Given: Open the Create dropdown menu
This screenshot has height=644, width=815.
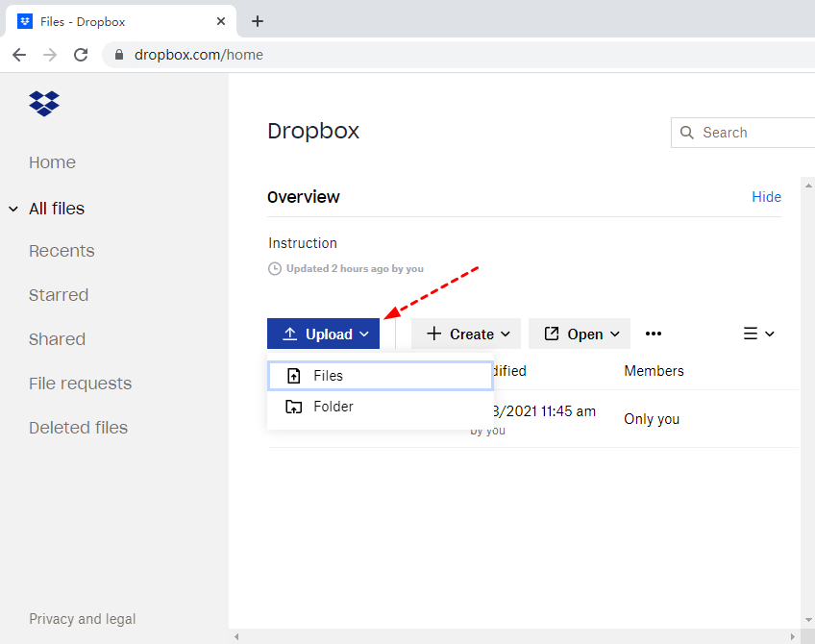Looking at the screenshot, I should pos(467,334).
